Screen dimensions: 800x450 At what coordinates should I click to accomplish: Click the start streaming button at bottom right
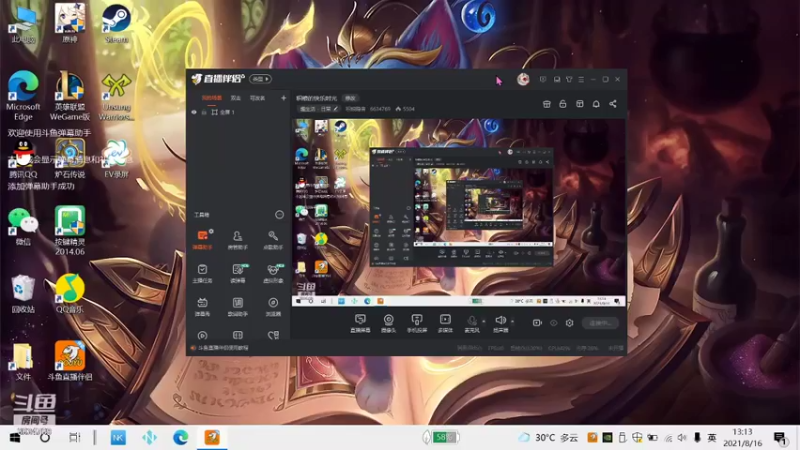click(600, 323)
